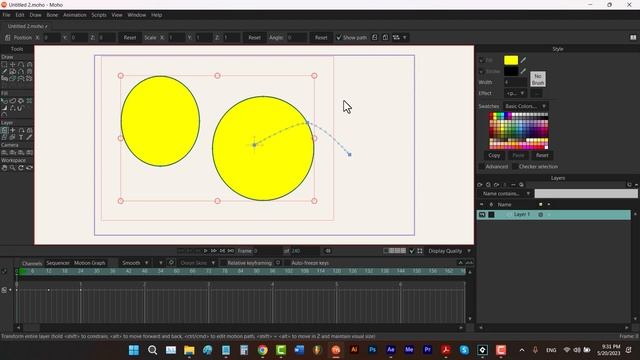The height and width of the screenshot is (360, 640).
Task: Switch to the Motion Graph tab
Action: pyautogui.click(x=90, y=263)
